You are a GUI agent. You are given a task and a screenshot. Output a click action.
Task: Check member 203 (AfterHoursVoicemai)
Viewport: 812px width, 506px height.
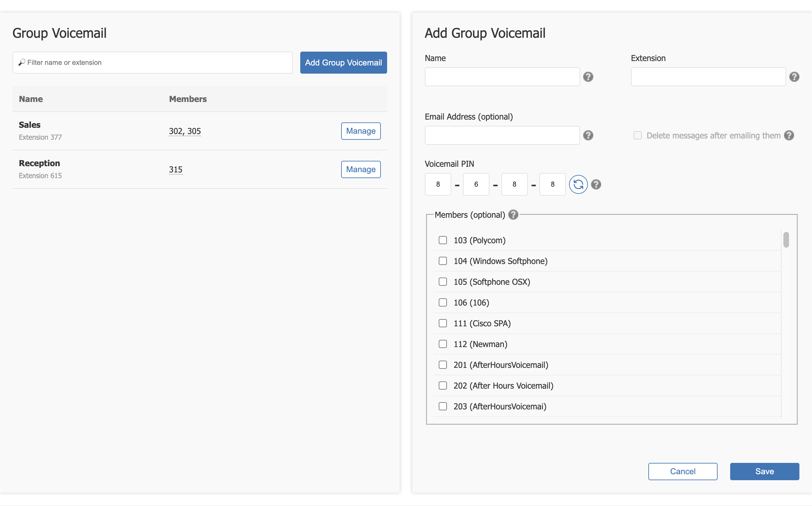click(443, 406)
